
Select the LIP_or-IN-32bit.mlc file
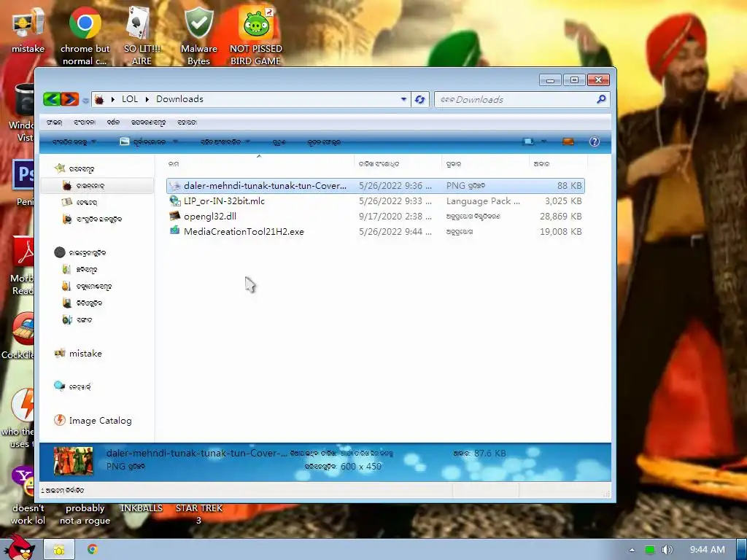376,201
